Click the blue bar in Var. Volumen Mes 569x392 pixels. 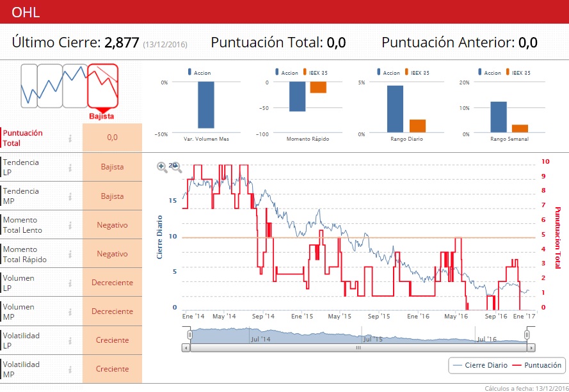pos(205,105)
